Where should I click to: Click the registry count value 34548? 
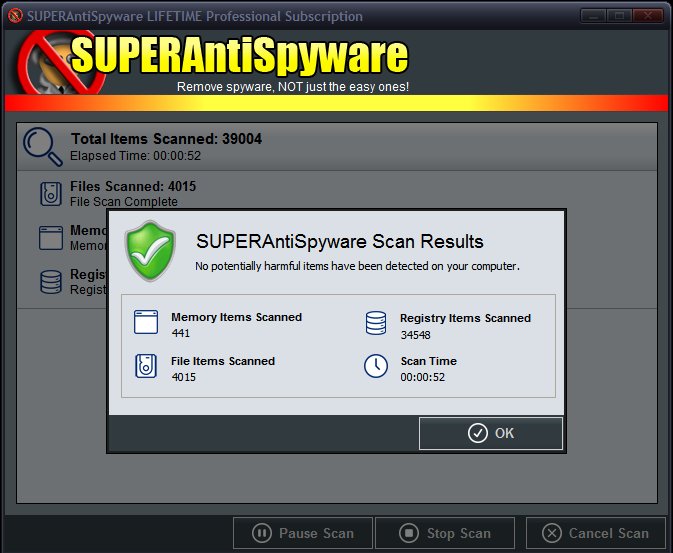coord(415,335)
